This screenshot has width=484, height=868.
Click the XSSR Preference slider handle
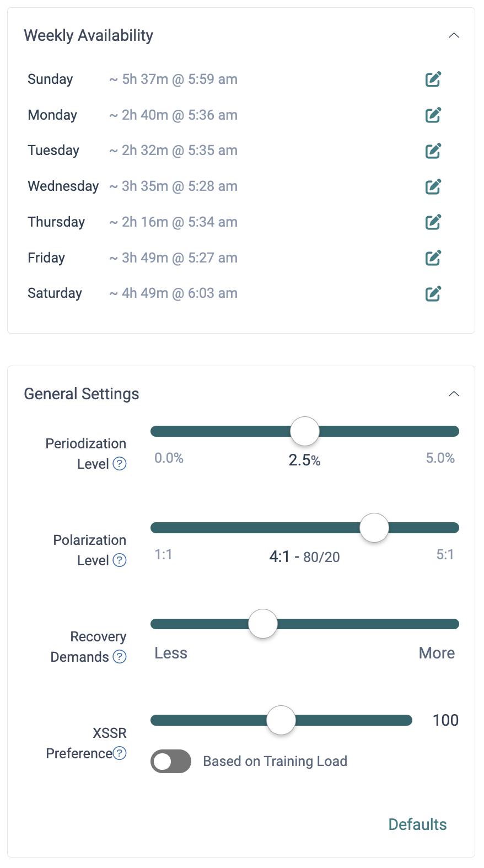point(281,720)
